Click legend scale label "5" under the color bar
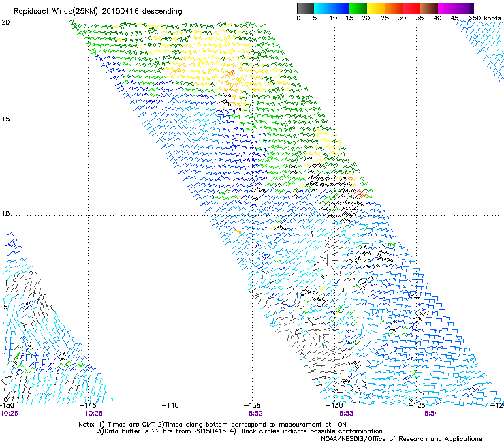This screenshot has height=443, width=504. [x=315, y=18]
